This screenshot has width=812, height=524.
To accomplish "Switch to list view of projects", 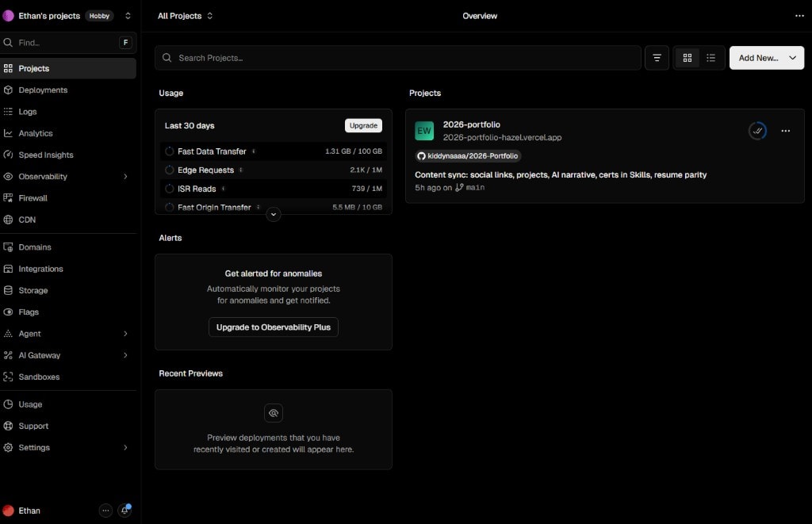I will tap(711, 58).
